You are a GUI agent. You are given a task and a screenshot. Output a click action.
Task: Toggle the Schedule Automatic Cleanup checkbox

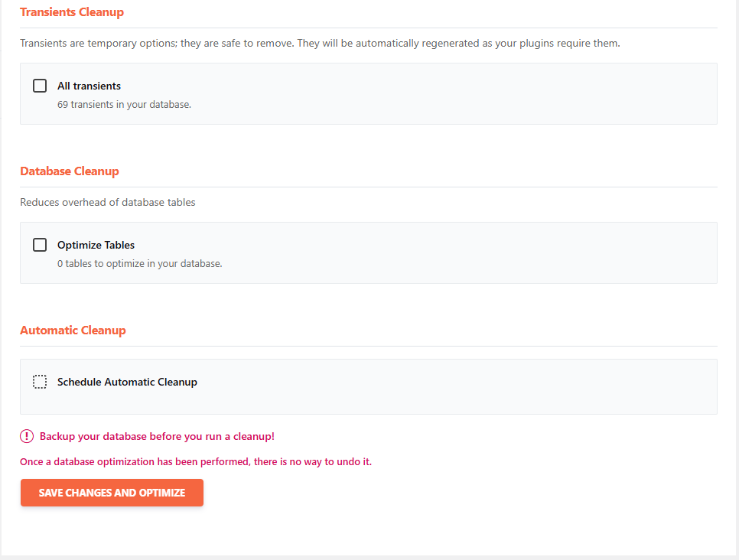click(40, 382)
